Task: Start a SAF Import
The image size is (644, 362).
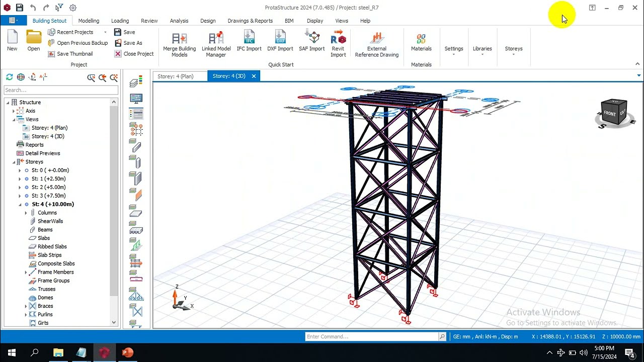Action: [x=312, y=41]
